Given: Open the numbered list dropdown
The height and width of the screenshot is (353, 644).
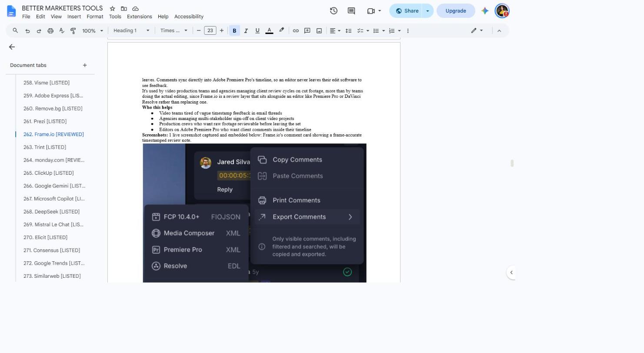Looking at the screenshot, I should tap(395, 30).
